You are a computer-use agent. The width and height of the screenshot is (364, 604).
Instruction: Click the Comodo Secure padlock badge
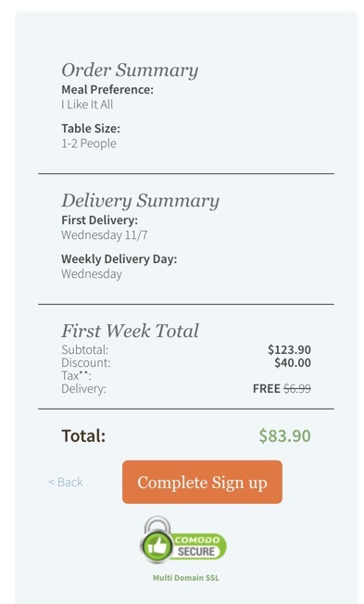pyautogui.click(x=183, y=540)
